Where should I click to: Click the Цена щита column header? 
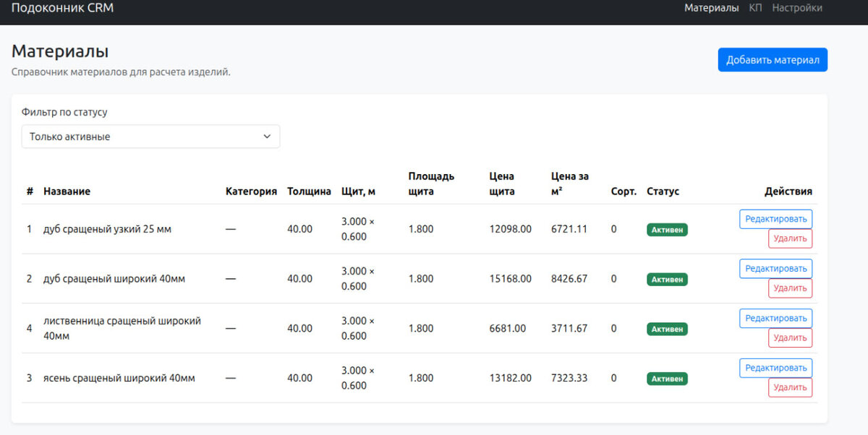pyautogui.click(x=502, y=184)
